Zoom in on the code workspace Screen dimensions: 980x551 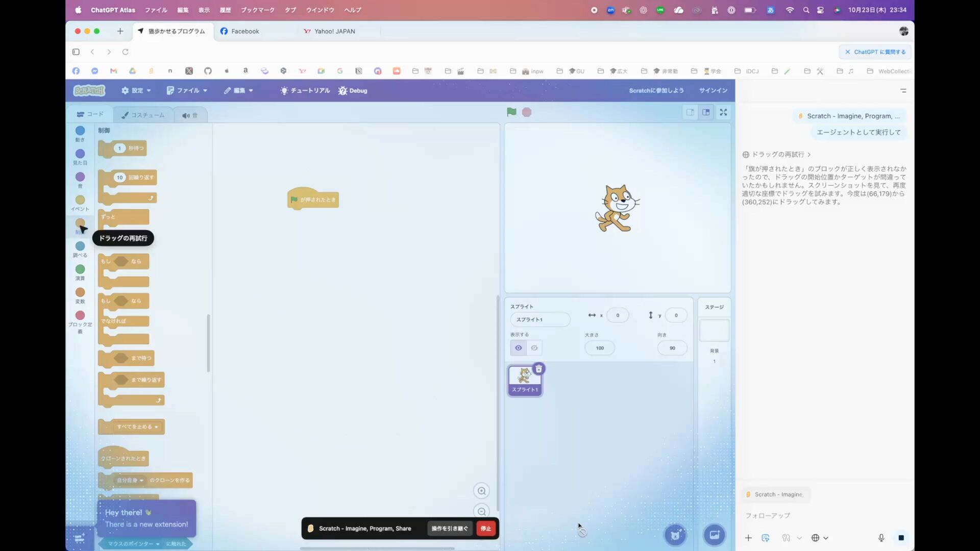tap(481, 491)
